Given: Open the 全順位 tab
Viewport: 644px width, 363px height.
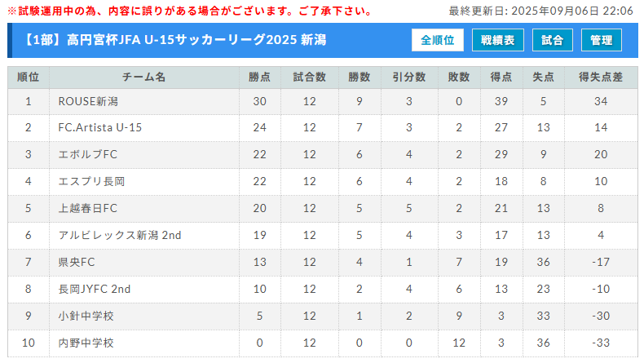Looking at the screenshot, I should click(438, 40).
